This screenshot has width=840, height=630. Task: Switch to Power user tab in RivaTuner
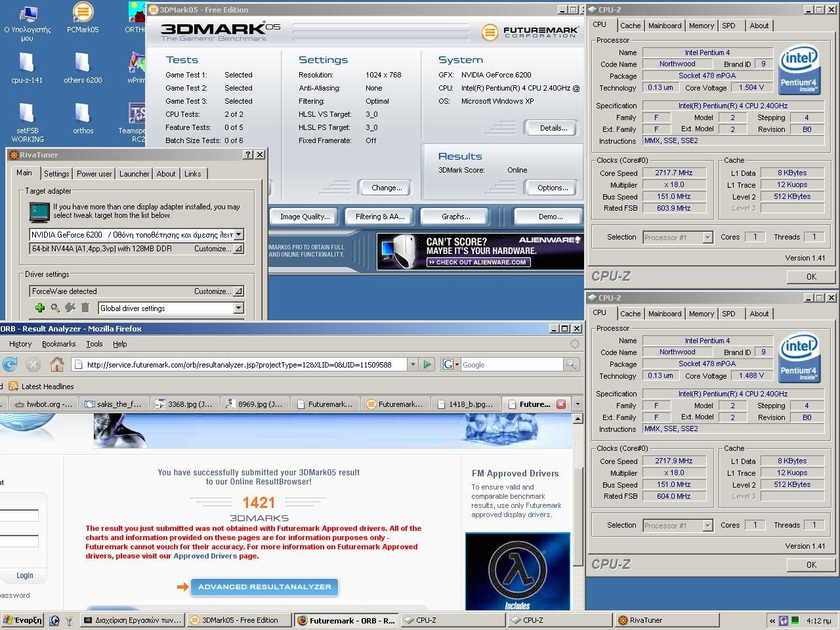[94, 174]
